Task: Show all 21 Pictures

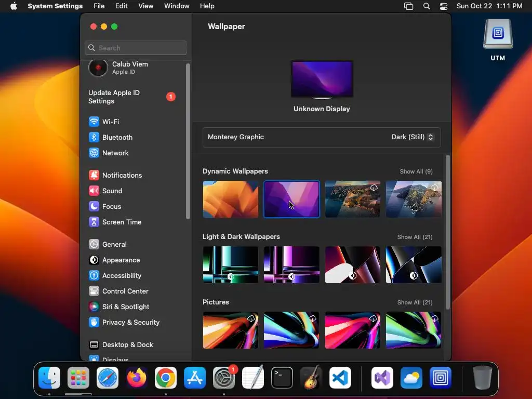Action: pyautogui.click(x=415, y=303)
